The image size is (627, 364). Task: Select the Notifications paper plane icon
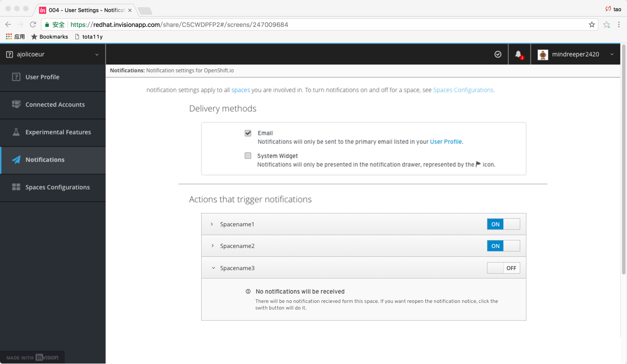[x=16, y=160]
